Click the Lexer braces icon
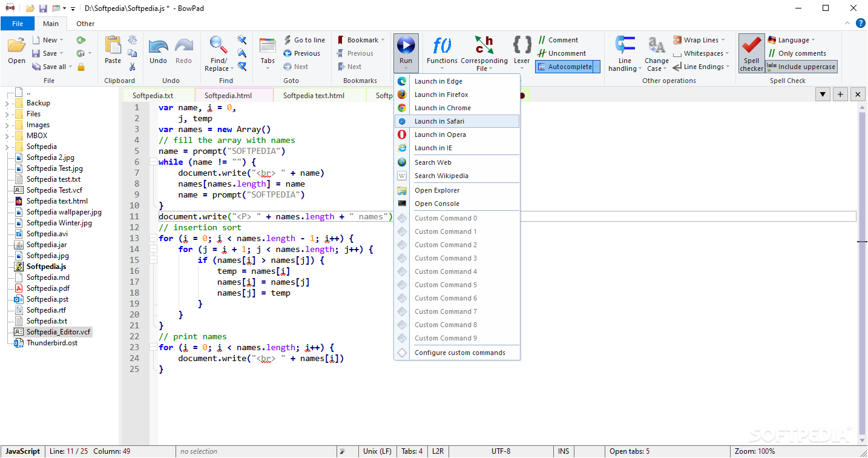The width and height of the screenshot is (868, 458). (522, 45)
